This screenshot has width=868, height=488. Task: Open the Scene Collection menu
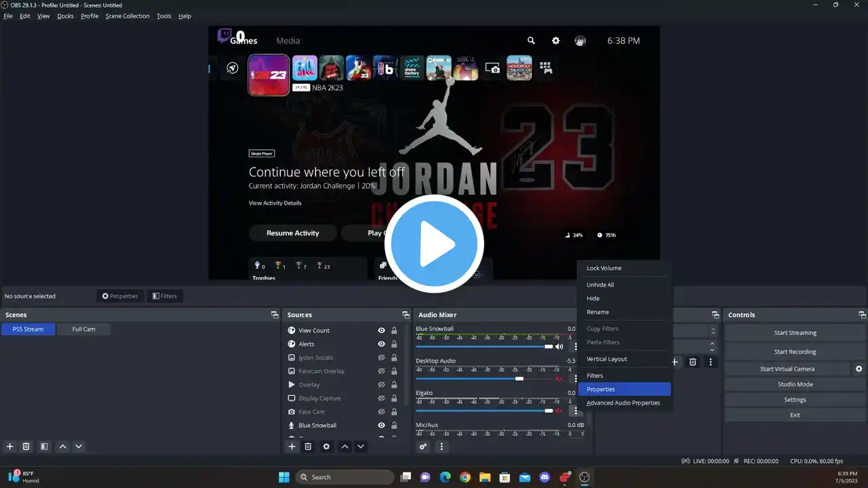tap(127, 16)
